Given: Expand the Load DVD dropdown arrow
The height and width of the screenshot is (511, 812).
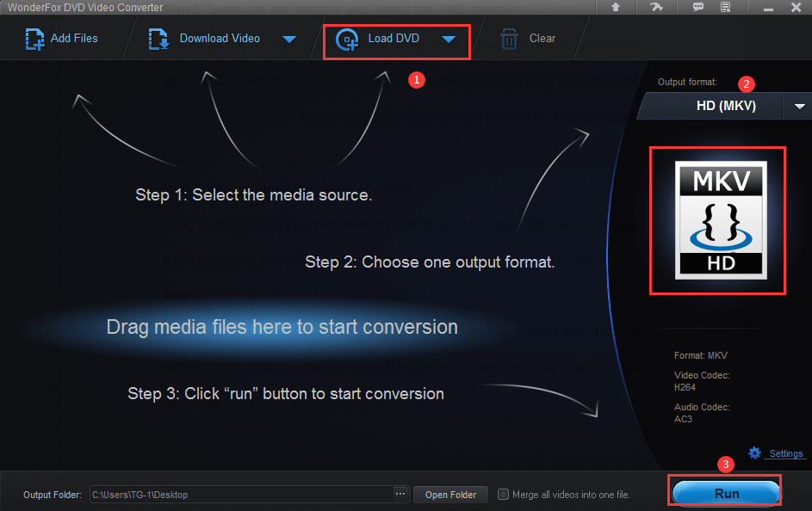Looking at the screenshot, I should [449, 39].
